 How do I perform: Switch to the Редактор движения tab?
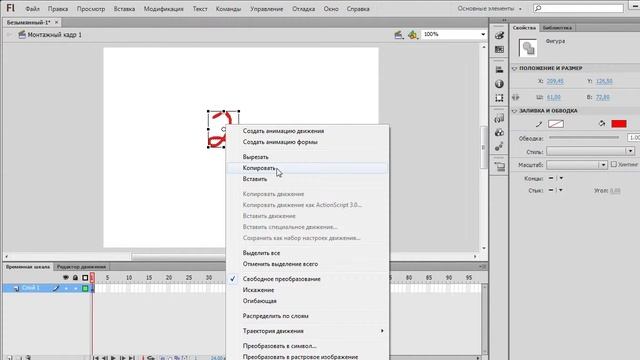pos(81,267)
